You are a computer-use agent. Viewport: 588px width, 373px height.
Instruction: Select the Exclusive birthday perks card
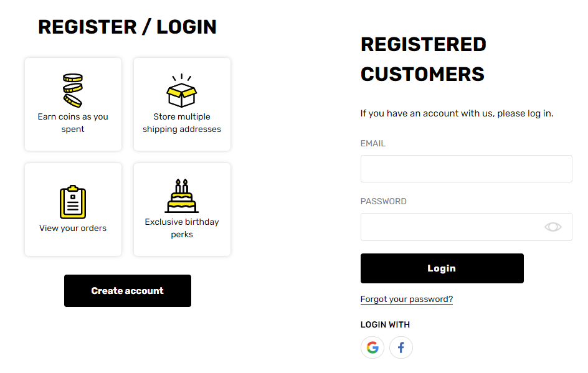point(183,210)
